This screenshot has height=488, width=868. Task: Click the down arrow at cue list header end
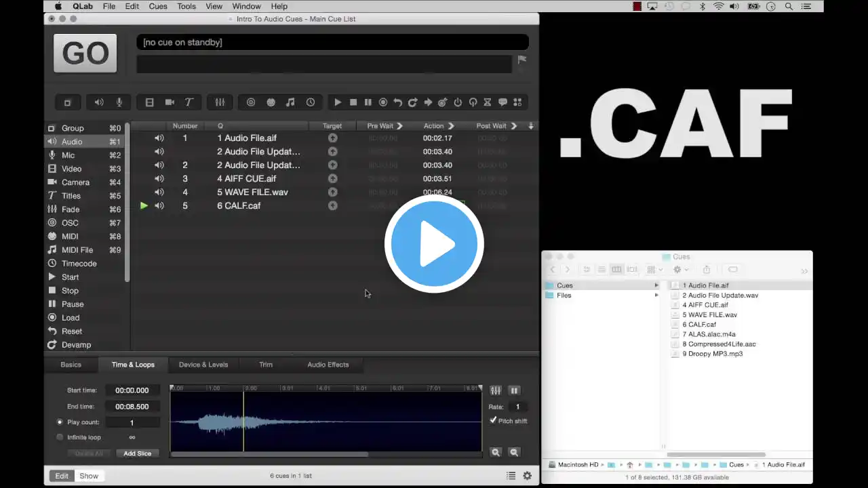pyautogui.click(x=531, y=126)
